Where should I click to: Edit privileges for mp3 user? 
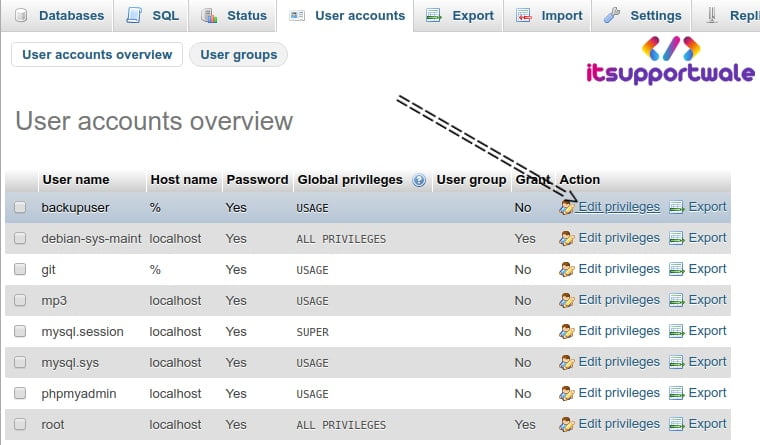[619, 300]
